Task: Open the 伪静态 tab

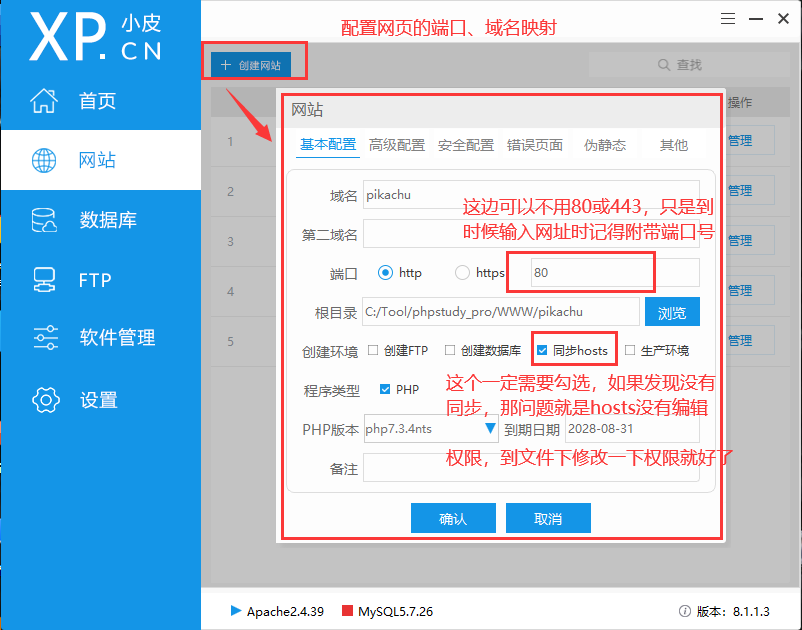Action: point(605,145)
